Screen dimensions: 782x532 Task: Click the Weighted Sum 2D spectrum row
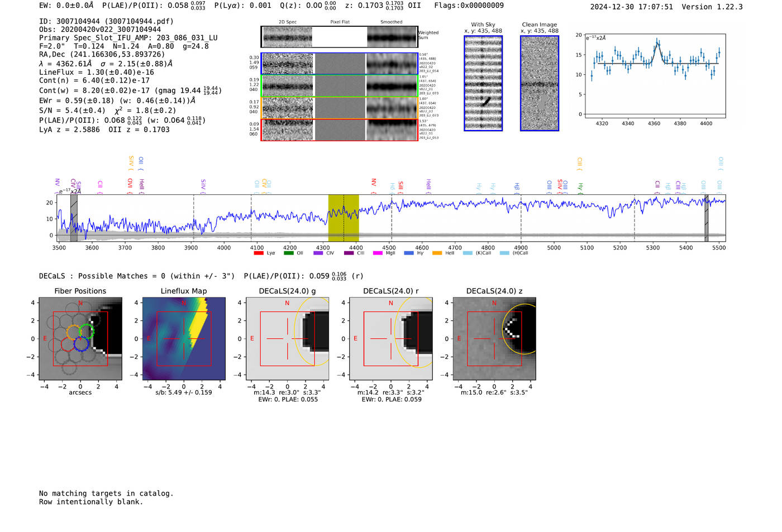click(340, 37)
